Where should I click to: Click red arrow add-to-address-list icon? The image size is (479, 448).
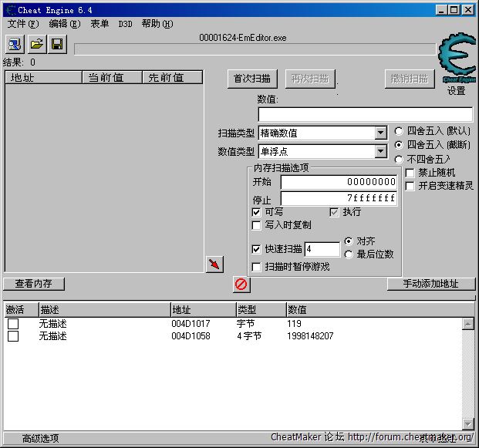click(214, 264)
